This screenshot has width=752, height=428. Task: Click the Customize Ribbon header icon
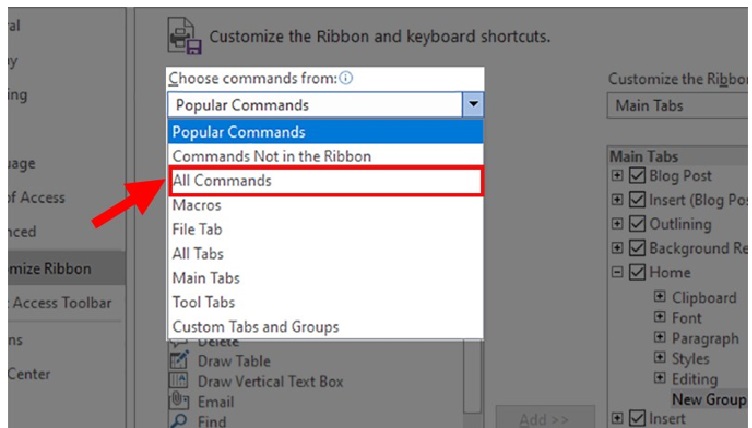point(186,37)
